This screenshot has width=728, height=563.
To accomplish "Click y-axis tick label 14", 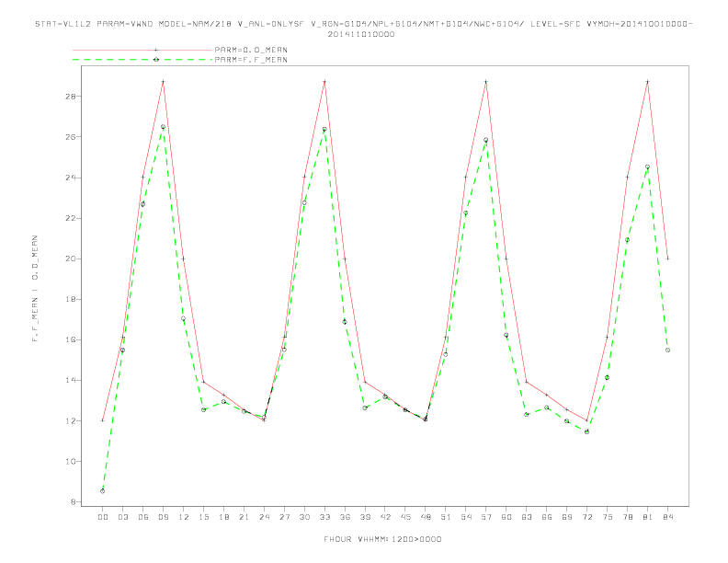I will click(x=71, y=381).
